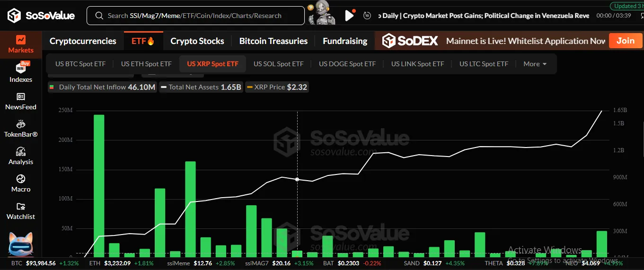Open TokenBar in the sidebar
The width and height of the screenshot is (644, 270).
click(x=21, y=128)
